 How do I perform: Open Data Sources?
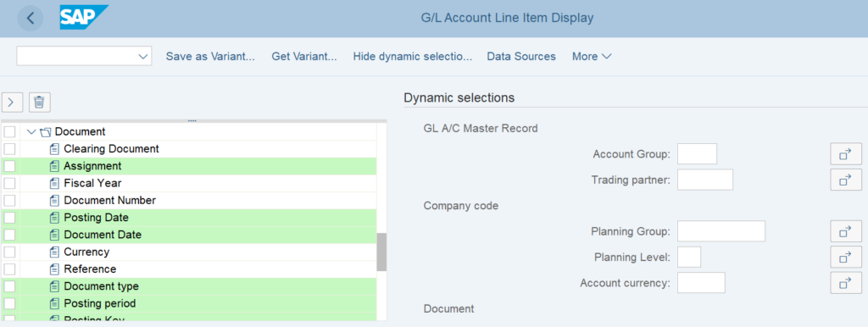coord(521,57)
